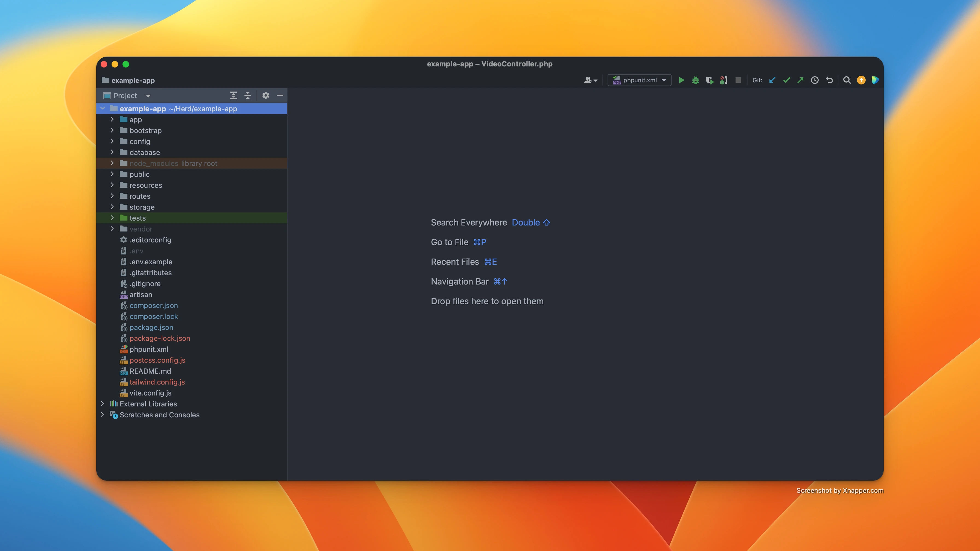
Task: Expand the public folder
Action: point(112,174)
